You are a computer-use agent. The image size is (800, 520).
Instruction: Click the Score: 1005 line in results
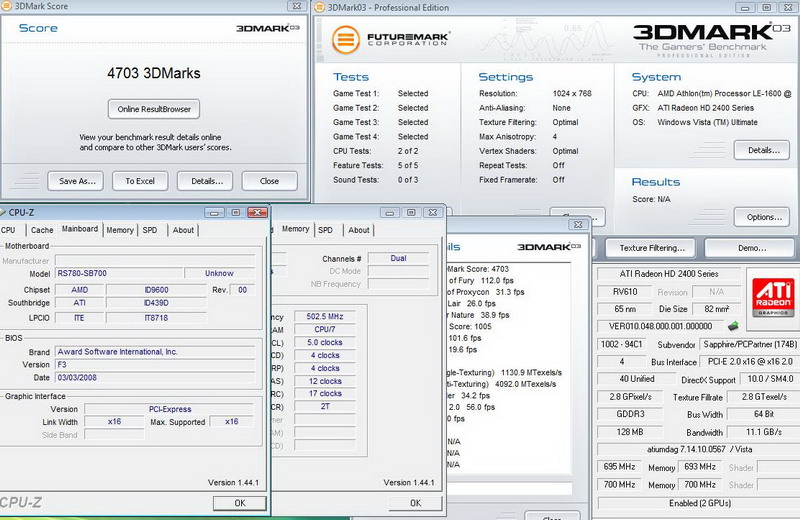(470, 326)
